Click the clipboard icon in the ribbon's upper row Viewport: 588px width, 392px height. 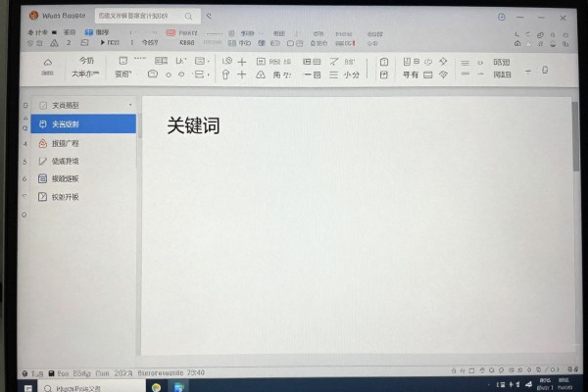tap(384, 62)
